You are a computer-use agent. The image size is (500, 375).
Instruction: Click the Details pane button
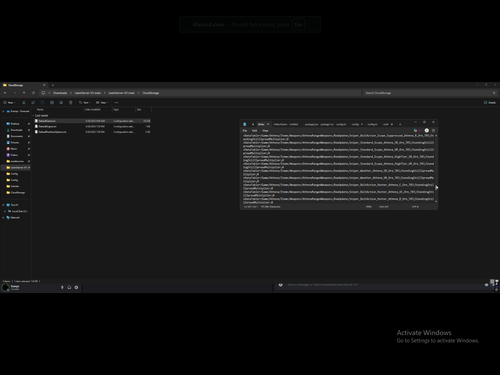(490, 103)
